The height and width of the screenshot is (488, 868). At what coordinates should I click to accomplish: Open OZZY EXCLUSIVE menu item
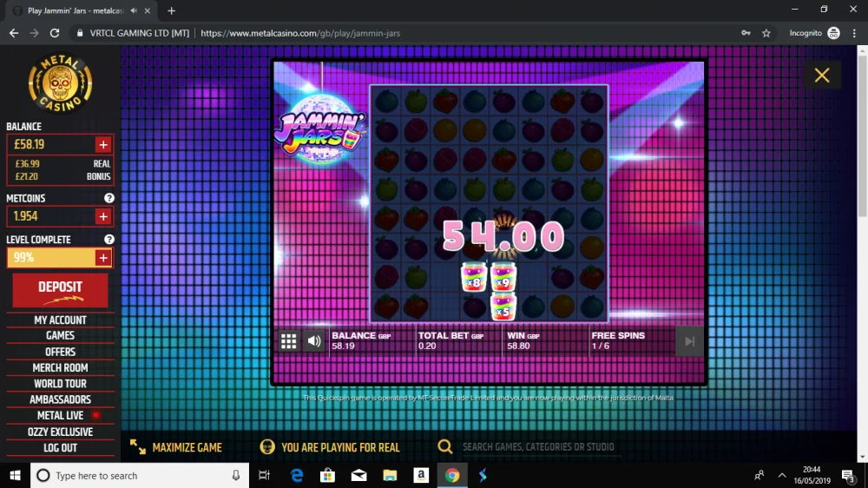[61, 432]
